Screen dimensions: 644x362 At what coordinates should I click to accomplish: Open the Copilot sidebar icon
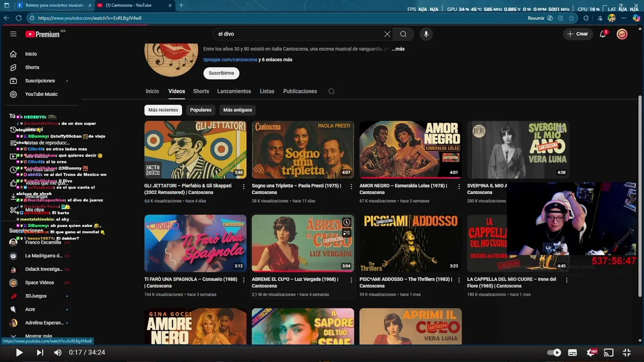point(636,18)
